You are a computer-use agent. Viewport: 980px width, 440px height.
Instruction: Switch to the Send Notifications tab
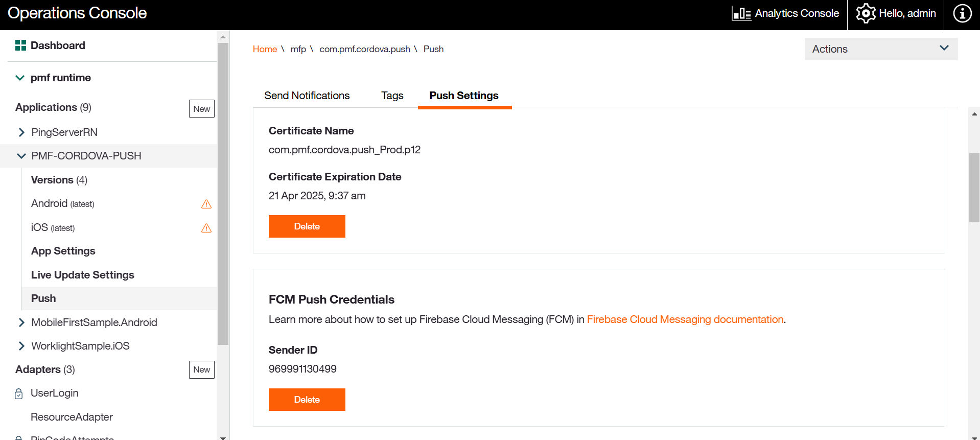click(307, 96)
